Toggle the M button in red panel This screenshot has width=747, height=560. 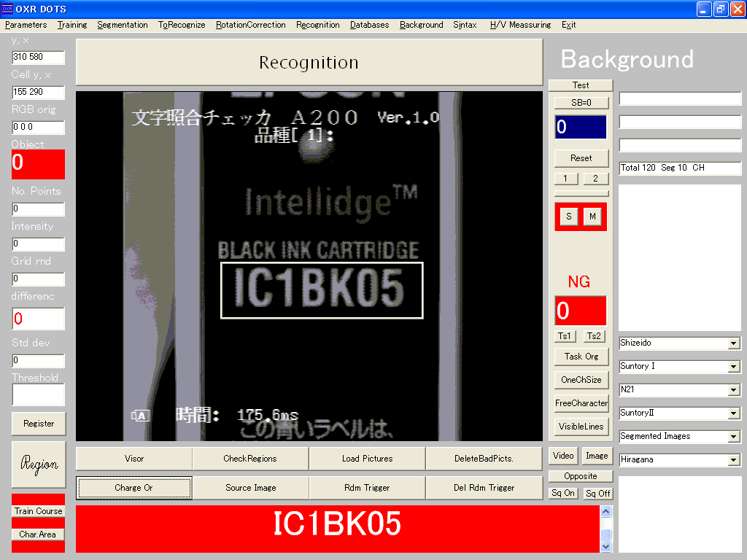[x=592, y=217]
